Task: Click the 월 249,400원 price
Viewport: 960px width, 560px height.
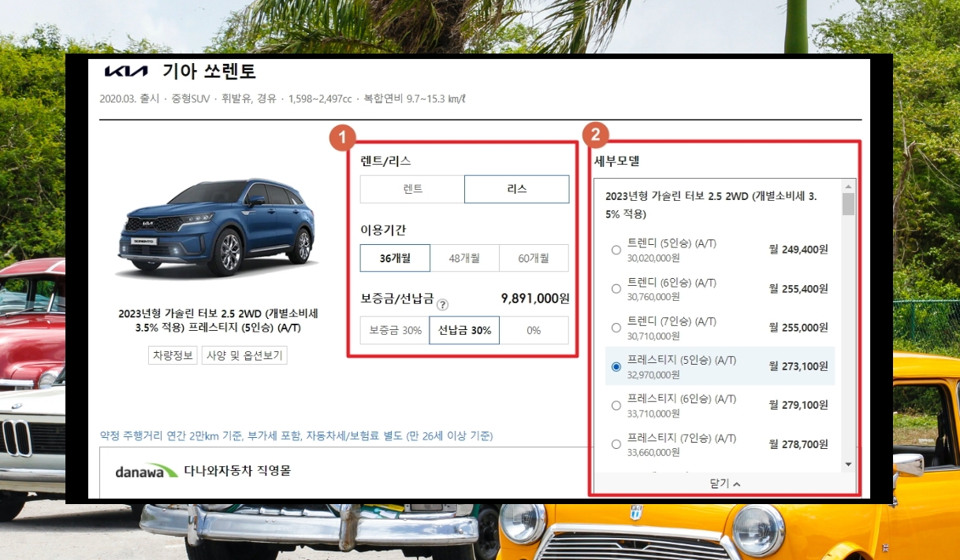Action: tap(798, 250)
